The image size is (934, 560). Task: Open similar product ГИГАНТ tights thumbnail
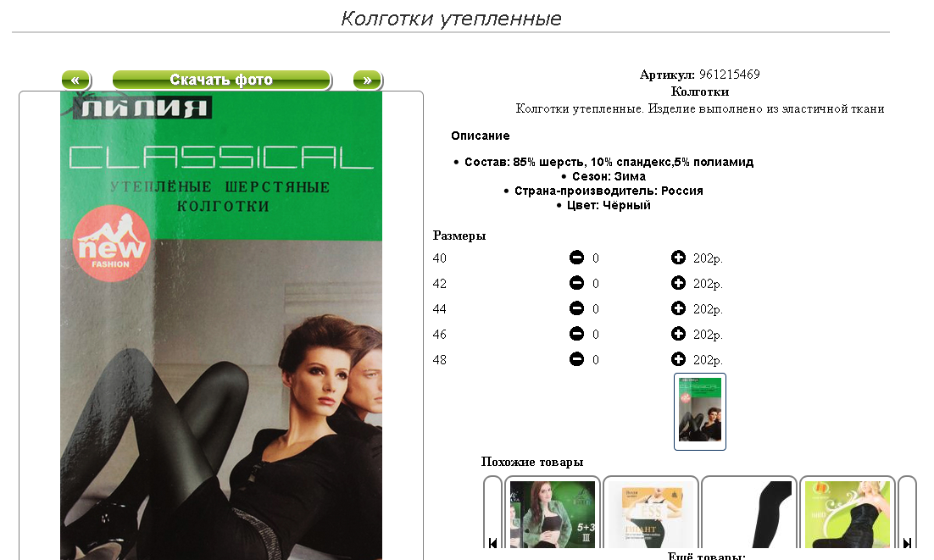pyautogui.click(x=651, y=514)
